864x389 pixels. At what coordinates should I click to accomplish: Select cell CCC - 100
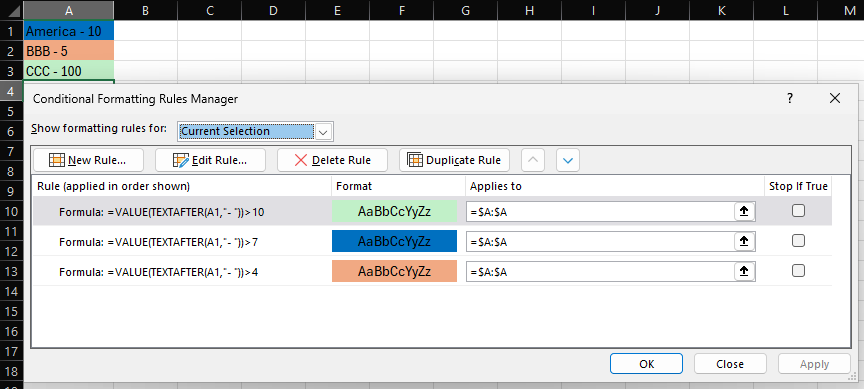69,71
